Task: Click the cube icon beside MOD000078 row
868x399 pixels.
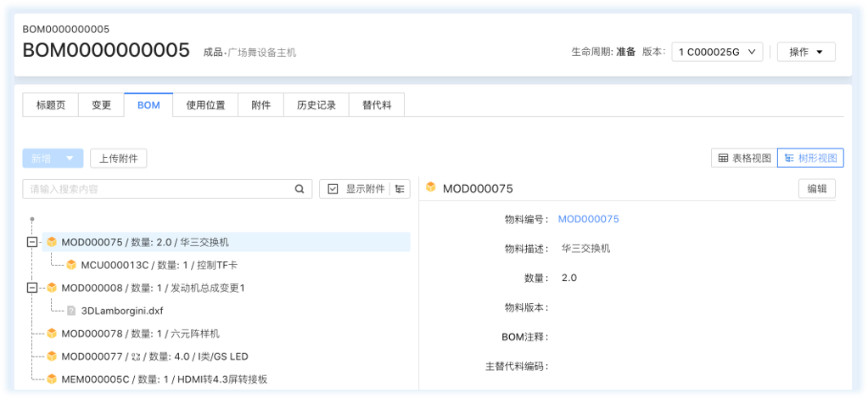Action: tap(52, 334)
